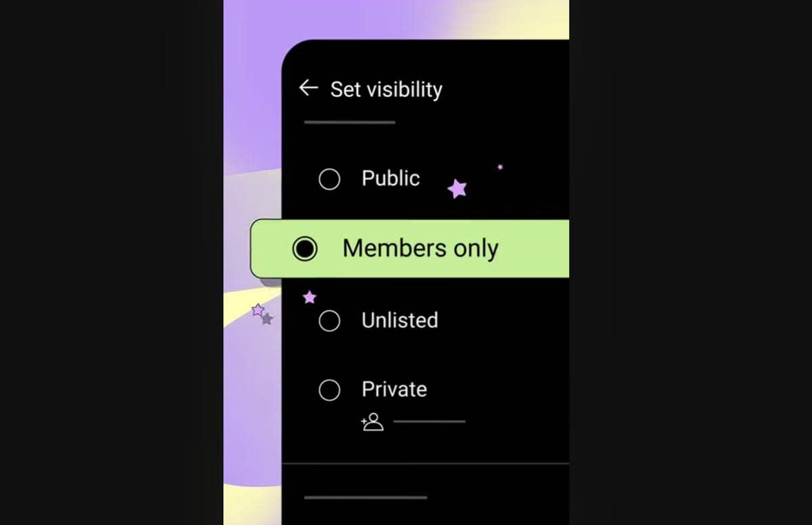812x525 pixels.
Task: Click the tiny purple star at upper right
Action: click(x=500, y=166)
